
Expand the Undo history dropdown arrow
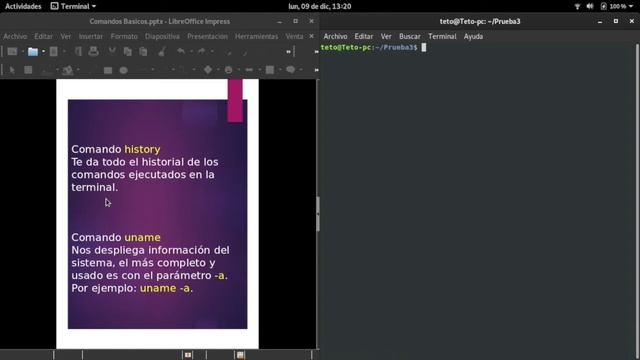192,51
